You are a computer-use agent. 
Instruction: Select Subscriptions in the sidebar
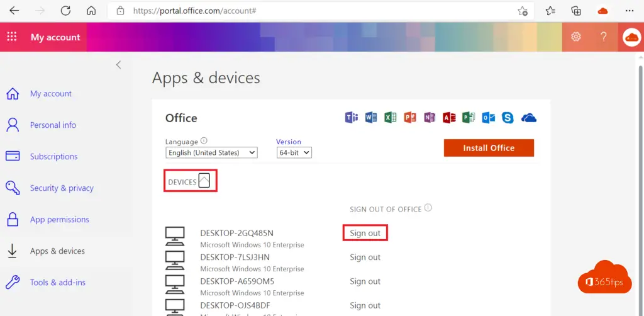[x=53, y=157]
